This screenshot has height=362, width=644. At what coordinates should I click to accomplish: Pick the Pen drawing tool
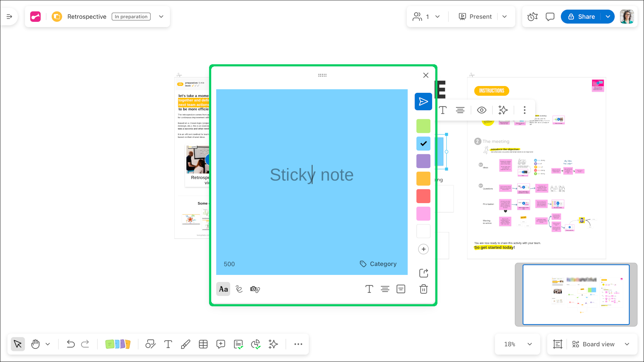(x=185, y=344)
